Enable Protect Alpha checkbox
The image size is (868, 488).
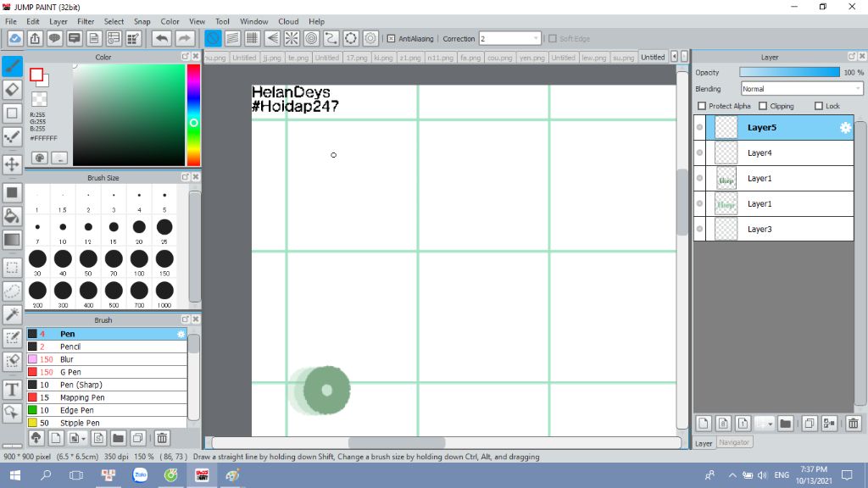(702, 106)
